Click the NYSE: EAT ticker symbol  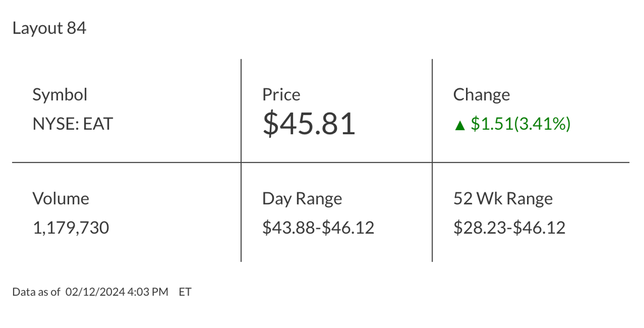(72, 124)
